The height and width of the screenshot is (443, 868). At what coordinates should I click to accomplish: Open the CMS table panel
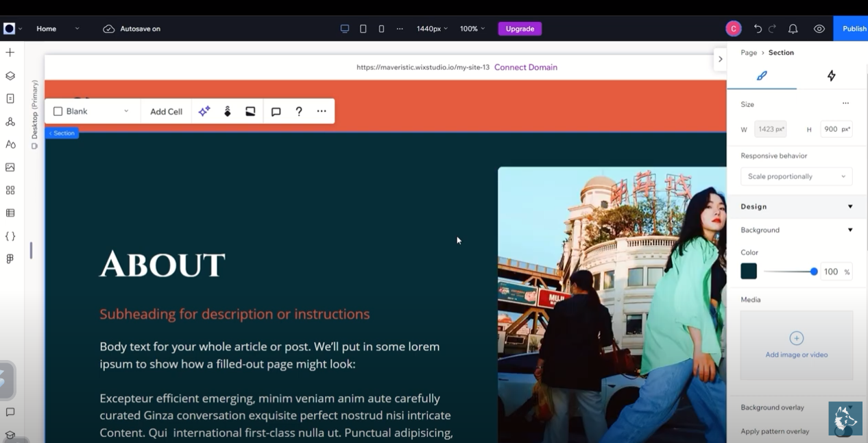10,213
